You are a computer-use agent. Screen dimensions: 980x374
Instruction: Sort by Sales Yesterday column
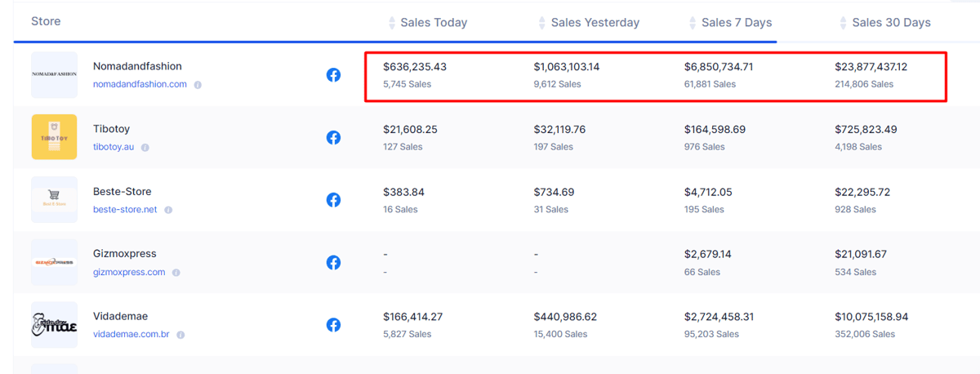coord(589,22)
